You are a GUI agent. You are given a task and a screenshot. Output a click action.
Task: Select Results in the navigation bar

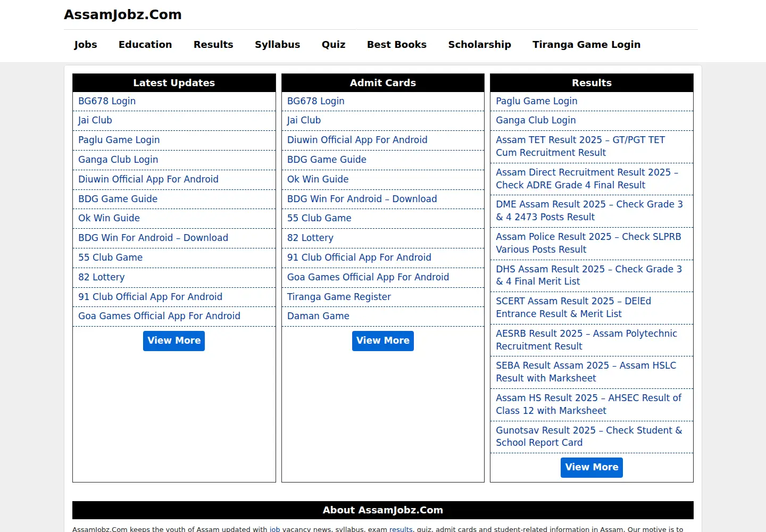(x=213, y=45)
